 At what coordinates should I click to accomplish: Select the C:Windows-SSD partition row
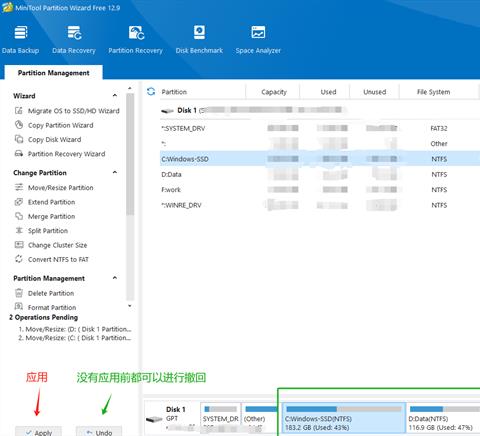tap(320, 159)
